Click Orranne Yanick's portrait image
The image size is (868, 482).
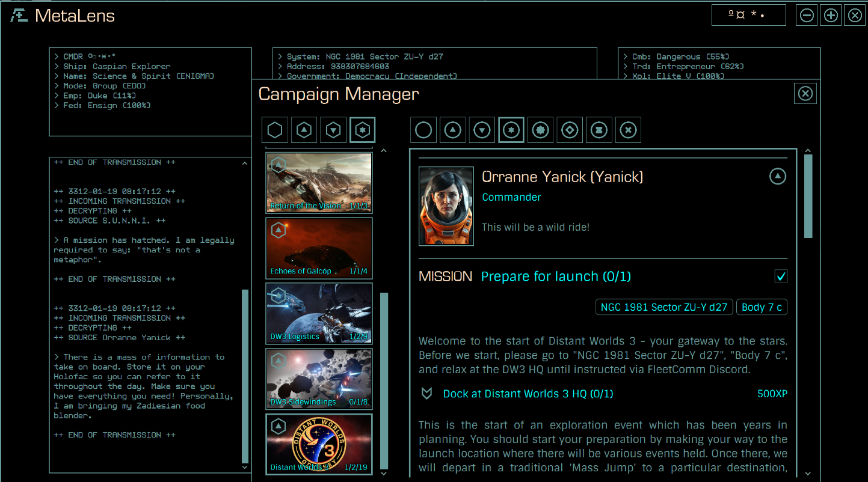click(446, 206)
